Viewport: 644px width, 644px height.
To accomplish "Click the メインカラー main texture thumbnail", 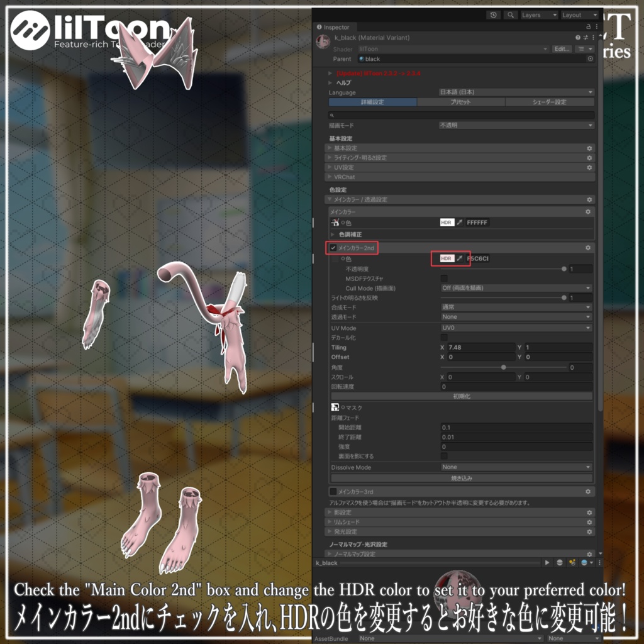I will click(335, 223).
